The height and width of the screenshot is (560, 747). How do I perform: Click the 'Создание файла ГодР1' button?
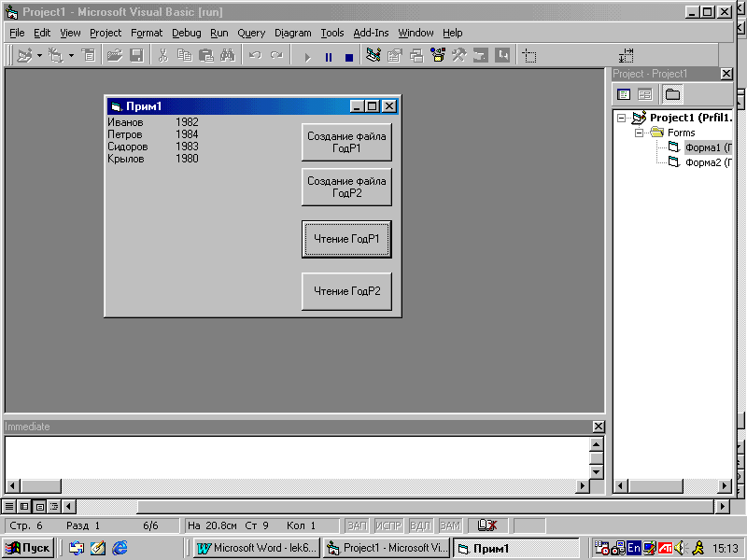(x=346, y=142)
